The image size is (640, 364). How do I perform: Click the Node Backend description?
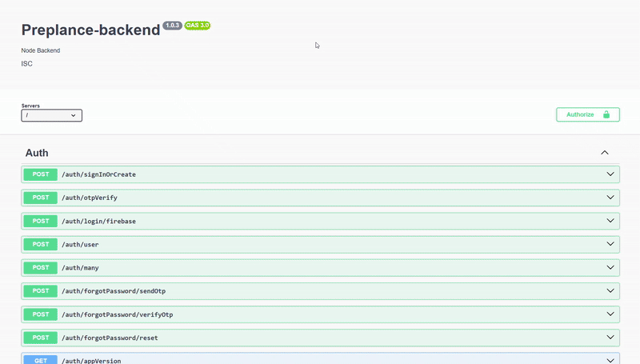(41, 50)
